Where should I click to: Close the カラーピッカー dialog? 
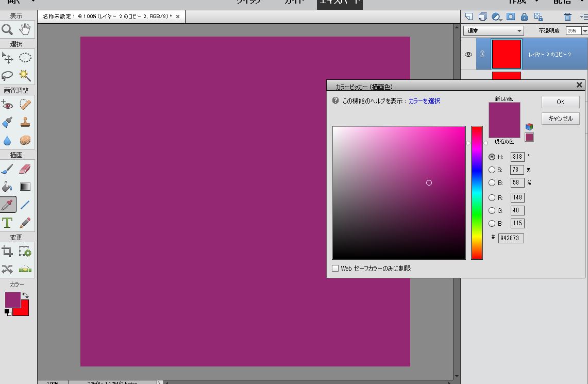tap(579, 85)
